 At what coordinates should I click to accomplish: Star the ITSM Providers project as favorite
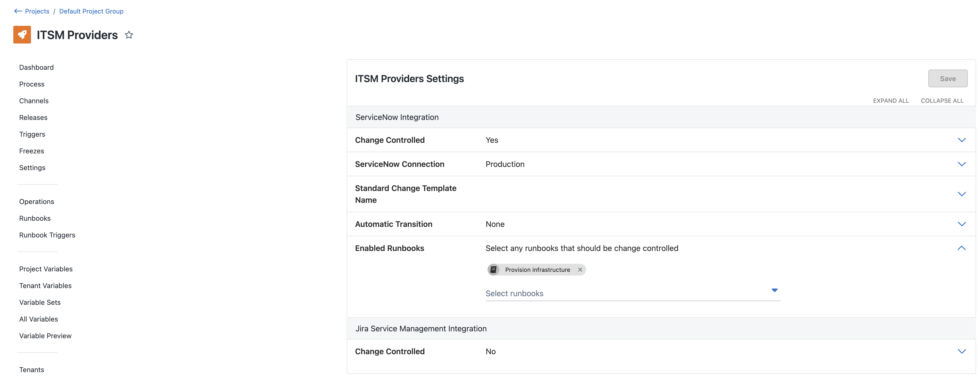[x=129, y=35]
